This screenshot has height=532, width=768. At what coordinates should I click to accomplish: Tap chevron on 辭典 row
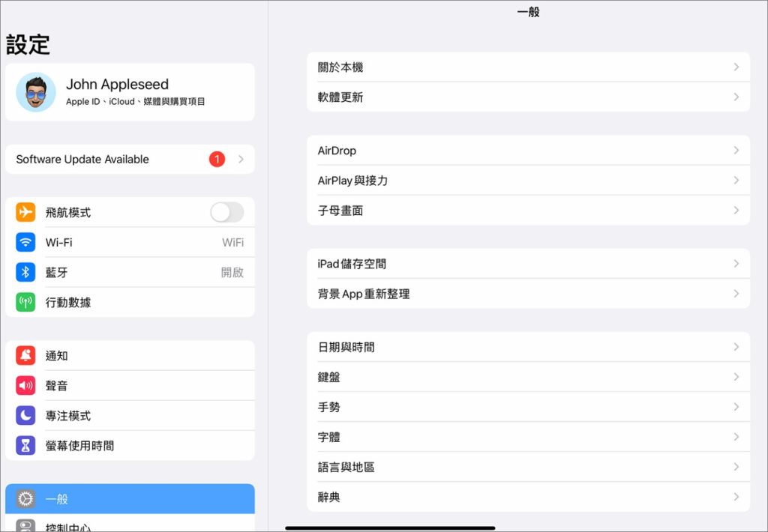tap(736, 497)
